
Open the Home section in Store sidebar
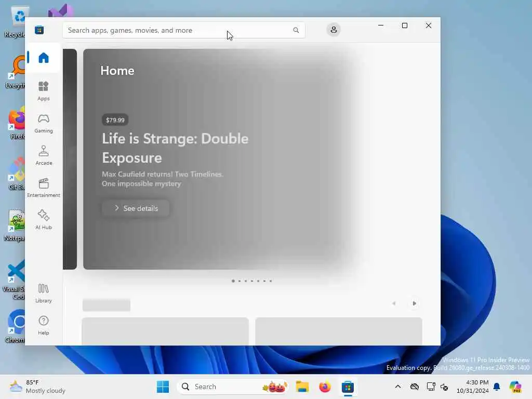tap(44, 58)
